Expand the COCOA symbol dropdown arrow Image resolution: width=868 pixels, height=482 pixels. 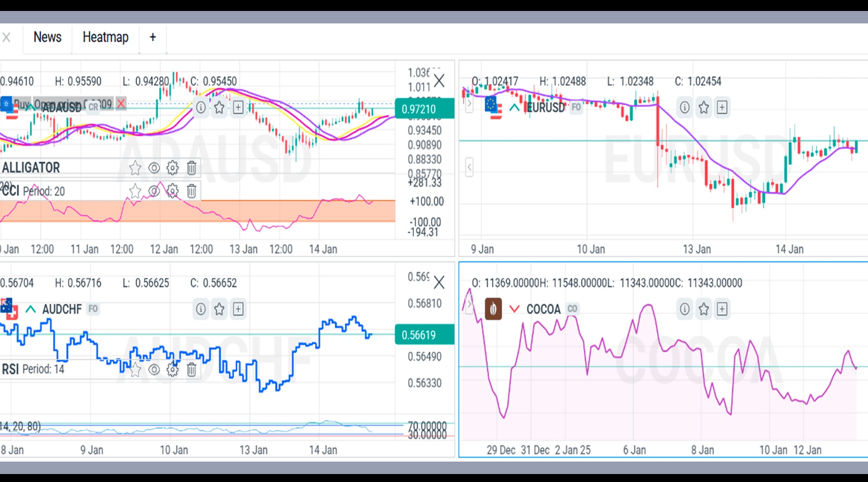pyautogui.click(x=514, y=309)
